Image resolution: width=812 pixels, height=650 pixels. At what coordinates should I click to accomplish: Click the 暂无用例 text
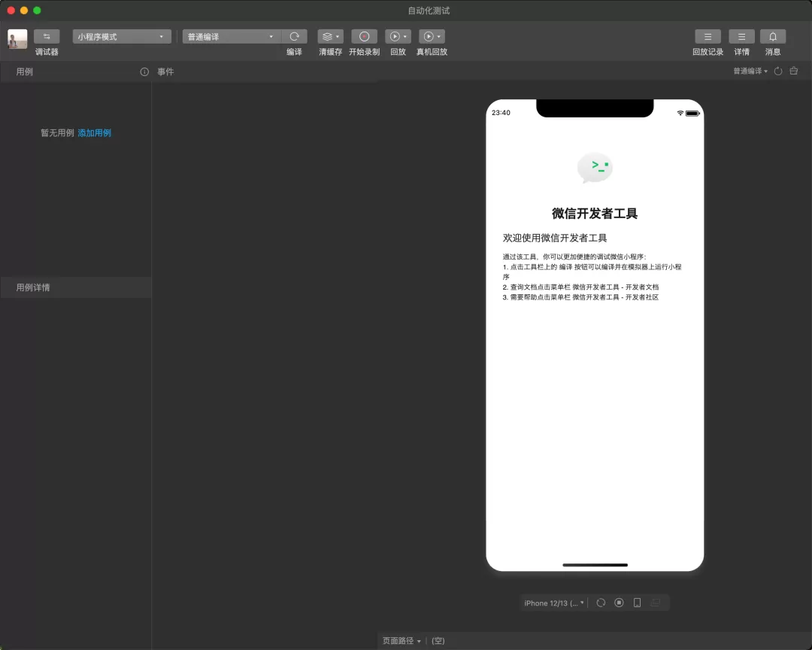pos(57,133)
